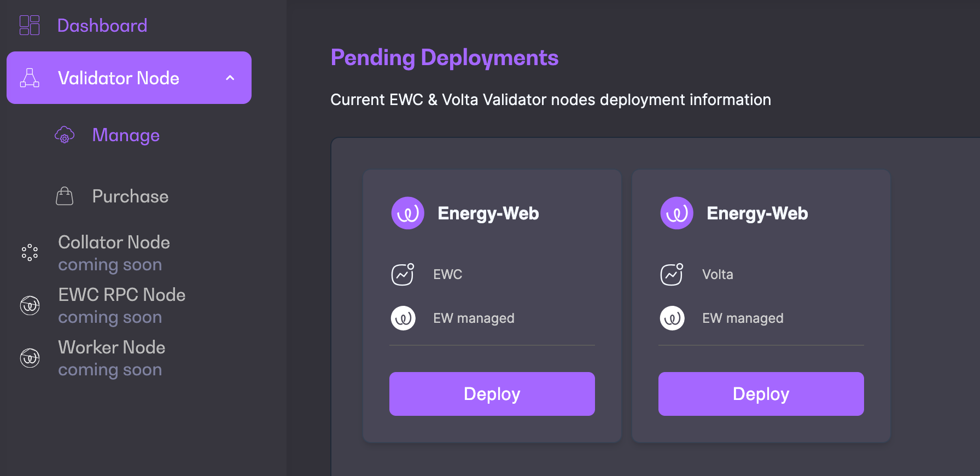Click the Pending Deployments heading

coord(444,57)
